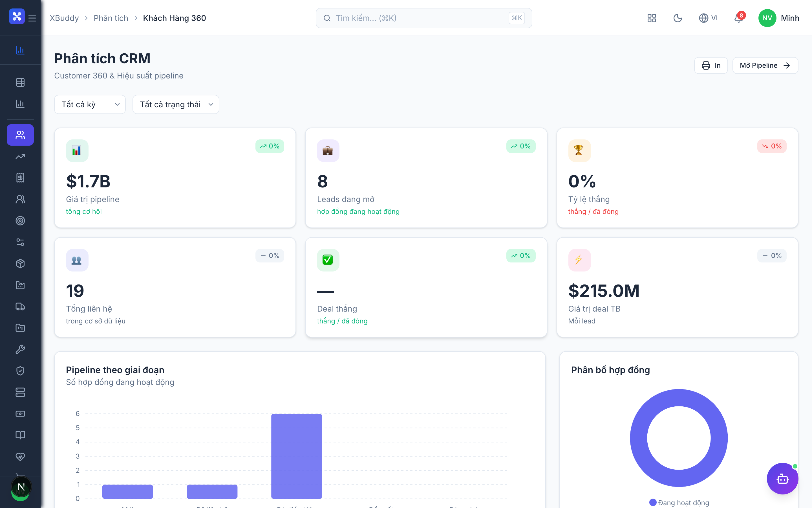The width and height of the screenshot is (812, 508).
Task: Toggle the sidebar hamburger menu
Action: pyautogui.click(x=32, y=18)
